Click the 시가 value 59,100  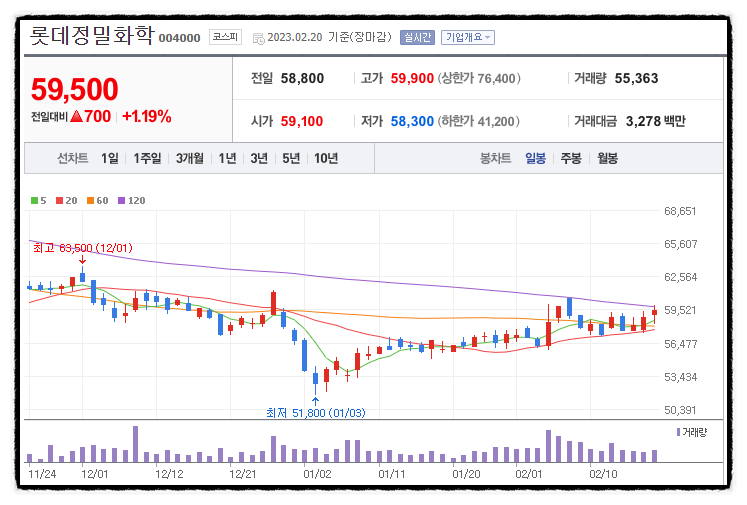coord(302,121)
